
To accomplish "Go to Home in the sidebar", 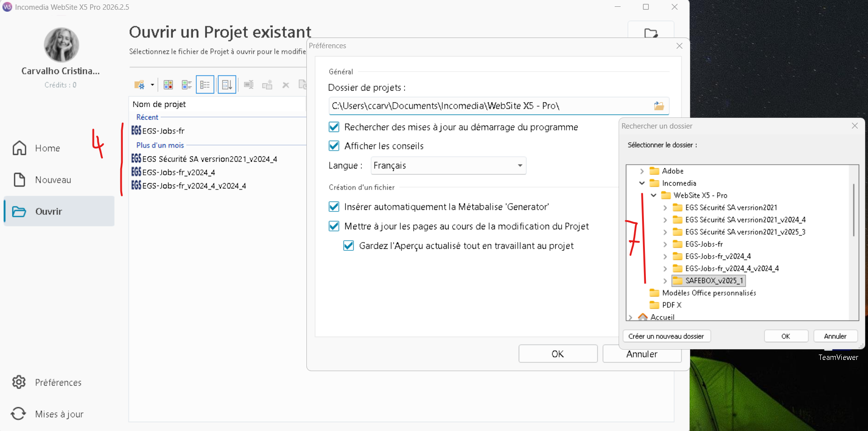I will pos(59,148).
